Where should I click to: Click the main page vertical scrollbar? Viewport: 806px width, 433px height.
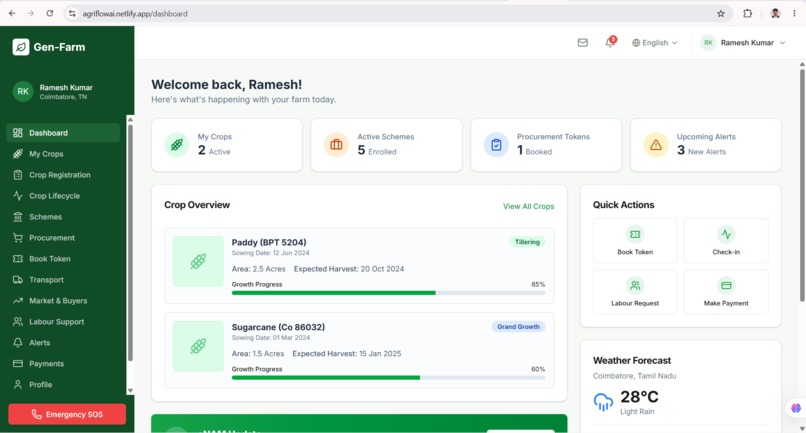(802, 185)
